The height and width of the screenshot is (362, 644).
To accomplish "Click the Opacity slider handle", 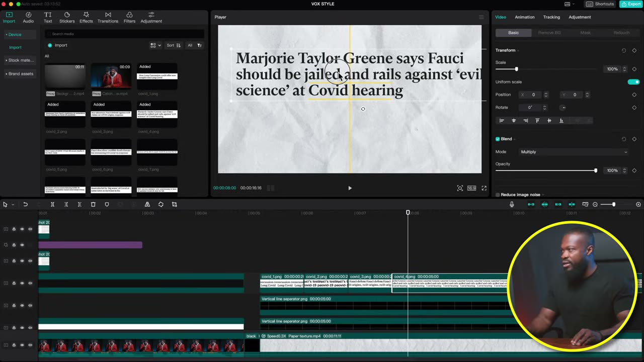I will [596, 170].
